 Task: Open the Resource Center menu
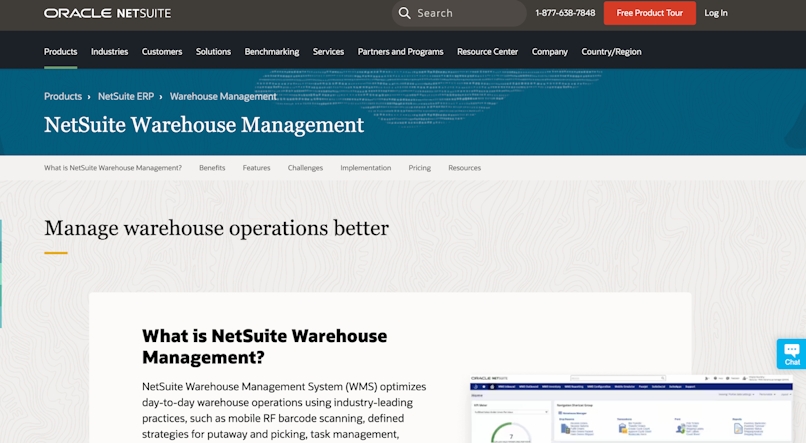click(x=487, y=51)
